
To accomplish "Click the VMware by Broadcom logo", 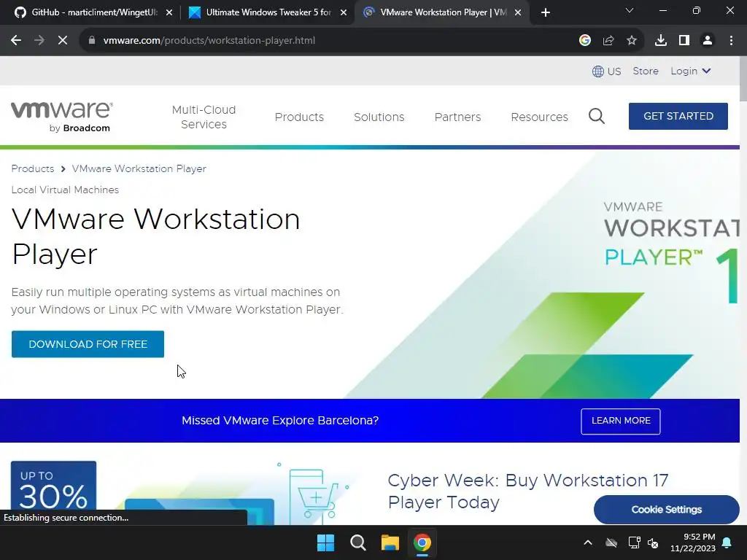I will 61,117.
